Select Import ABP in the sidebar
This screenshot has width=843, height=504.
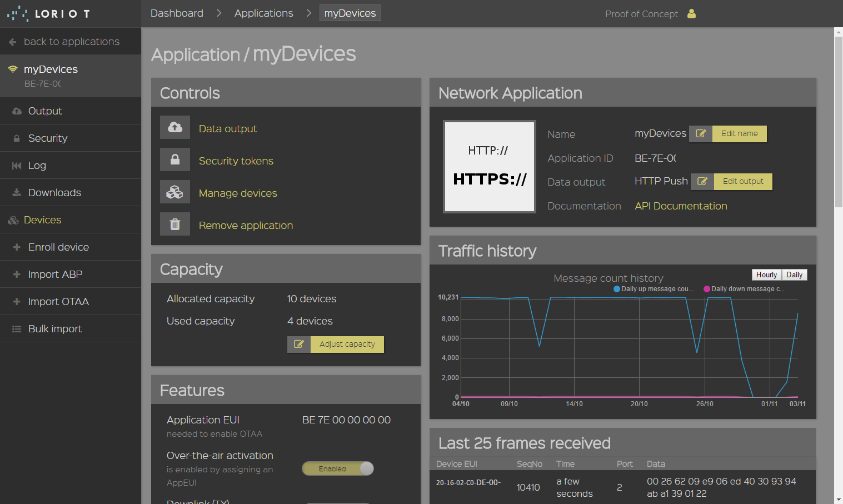pos(71,275)
